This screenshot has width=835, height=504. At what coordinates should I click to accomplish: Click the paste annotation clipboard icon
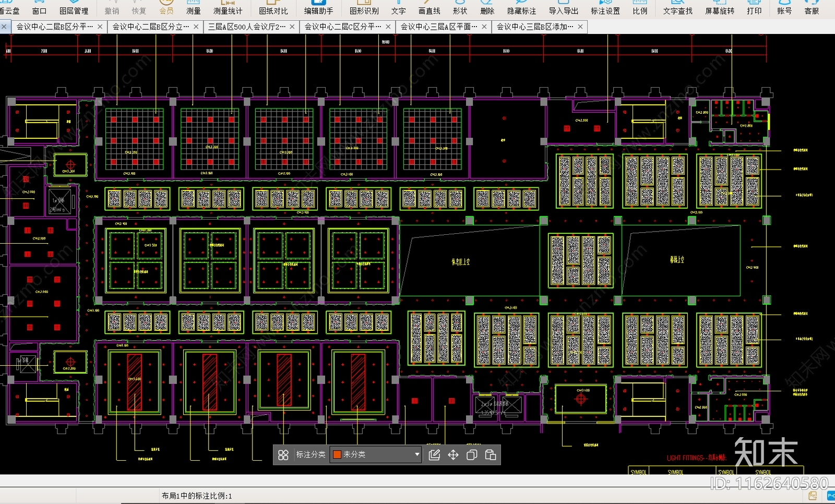pyautogui.click(x=491, y=455)
